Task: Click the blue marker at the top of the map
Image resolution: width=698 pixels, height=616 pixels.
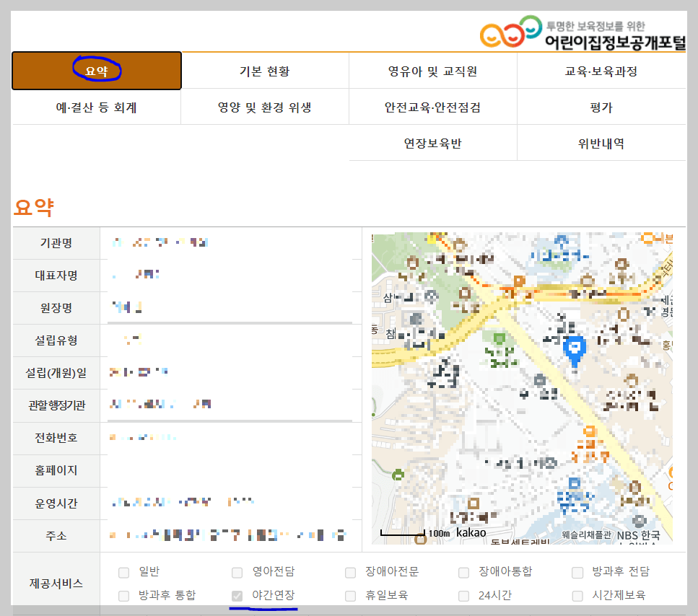Action: (x=561, y=238)
